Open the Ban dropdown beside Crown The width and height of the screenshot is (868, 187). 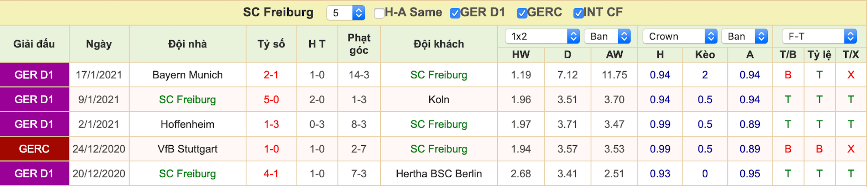point(744,36)
